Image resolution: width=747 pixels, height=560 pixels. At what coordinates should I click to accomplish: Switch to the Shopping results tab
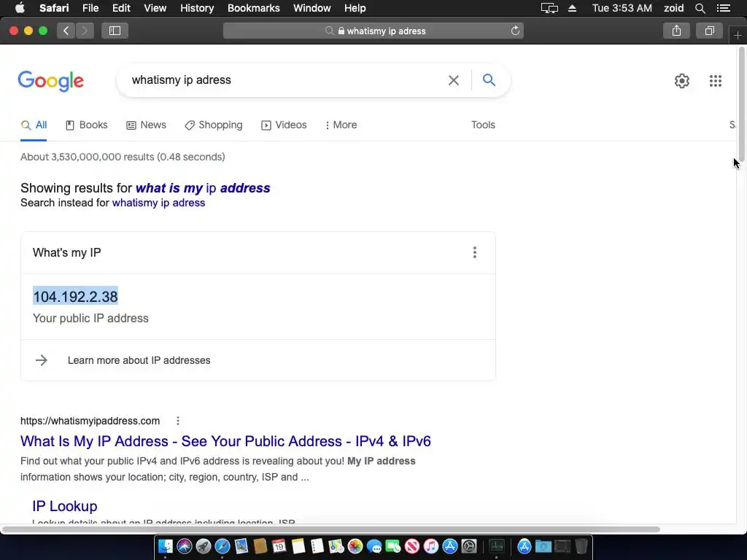click(214, 125)
